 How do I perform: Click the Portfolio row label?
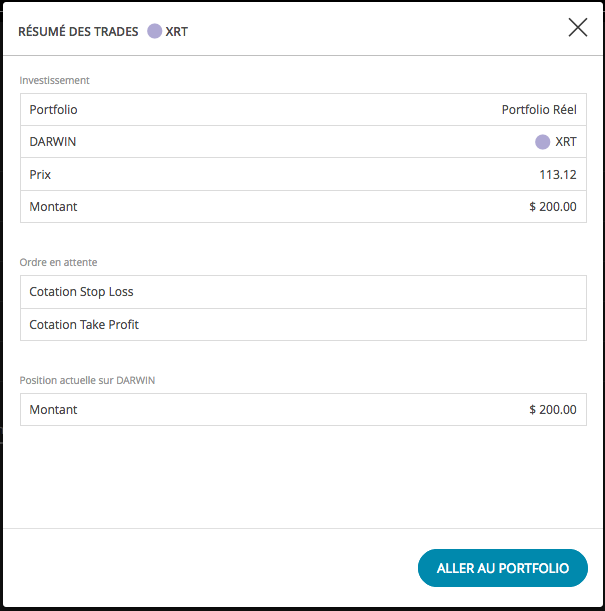(x=53, y=109)
